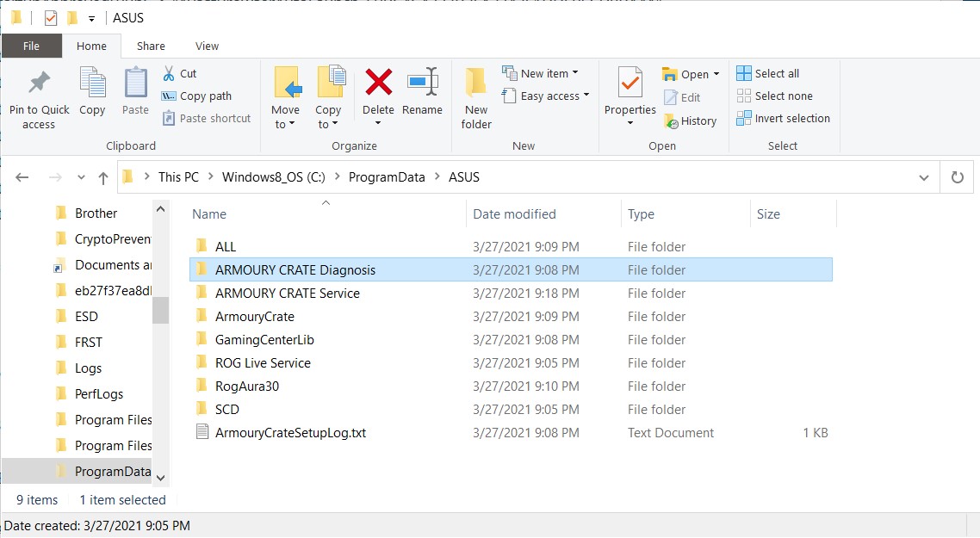
Task: Expand the Open button dropdown arrow
Action: (716, 74)
